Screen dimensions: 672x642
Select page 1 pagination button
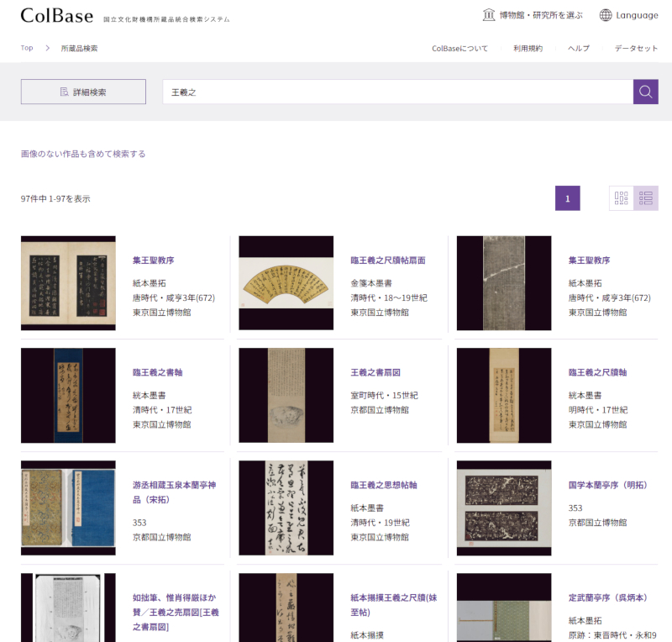tap(568, 198)
